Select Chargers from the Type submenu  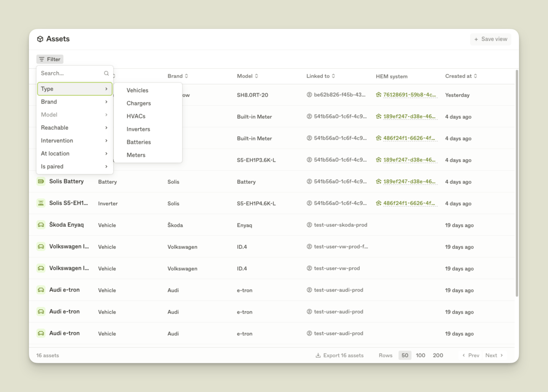click(x=139, y=103)
